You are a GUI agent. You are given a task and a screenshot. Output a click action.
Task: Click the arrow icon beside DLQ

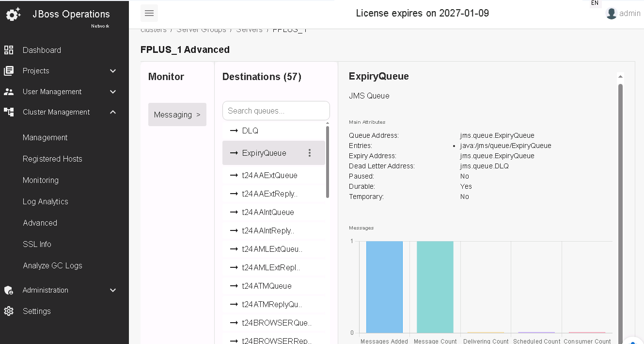tap(234, 131)
